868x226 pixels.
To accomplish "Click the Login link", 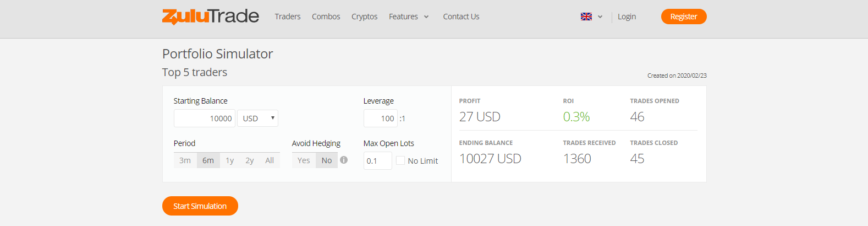I will [627, 17].
